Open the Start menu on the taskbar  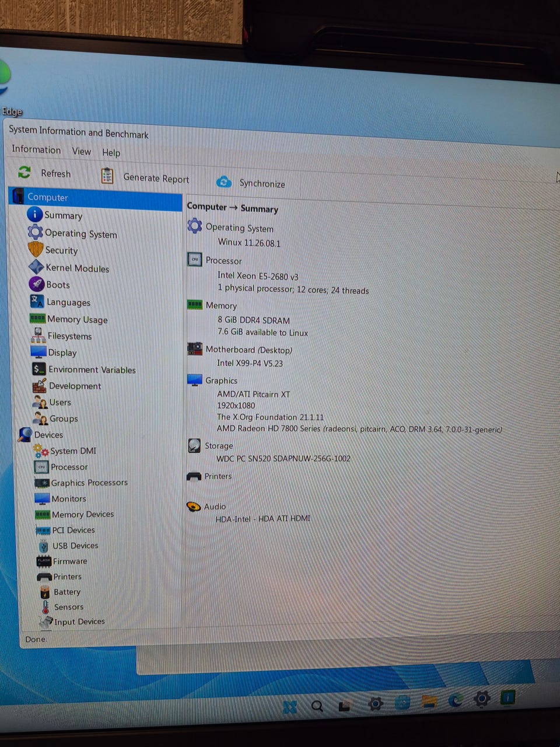pos(290,707)
